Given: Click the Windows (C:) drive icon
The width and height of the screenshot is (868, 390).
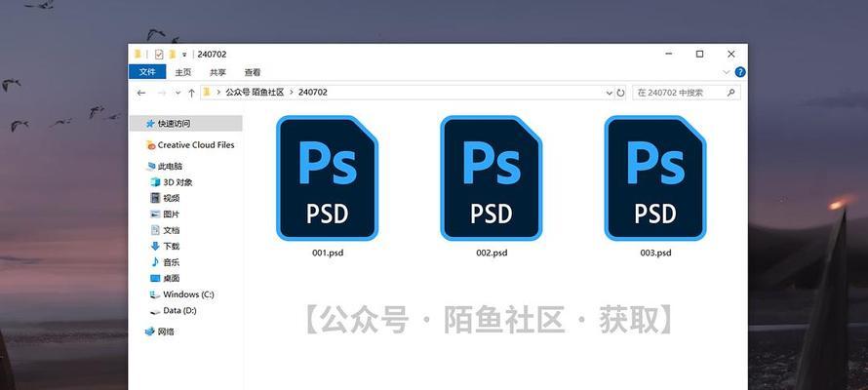Looking at the screenshot, I should 155,294.
